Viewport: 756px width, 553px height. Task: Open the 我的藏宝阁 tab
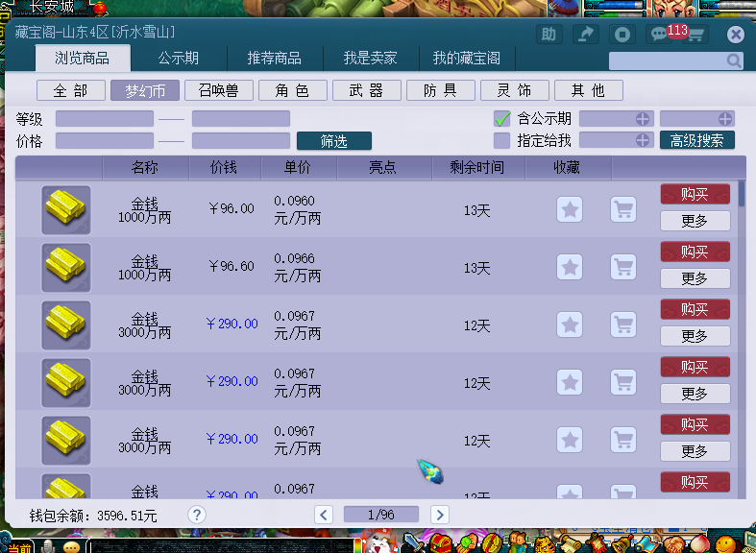[466, 59]
